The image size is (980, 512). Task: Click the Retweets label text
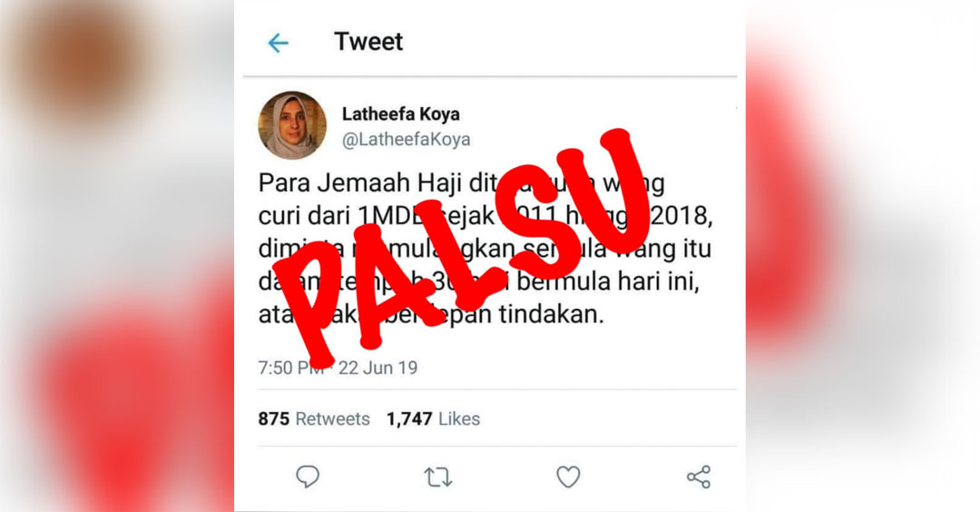tap(332, 418)
